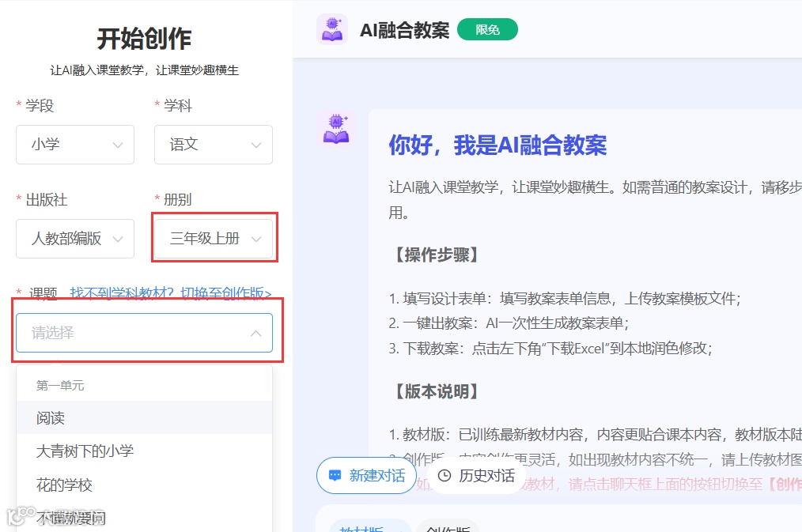The height and width of the screenshot is (532, 802).
Task: Click the 出版社 field label
Action: tap(47, 200)
